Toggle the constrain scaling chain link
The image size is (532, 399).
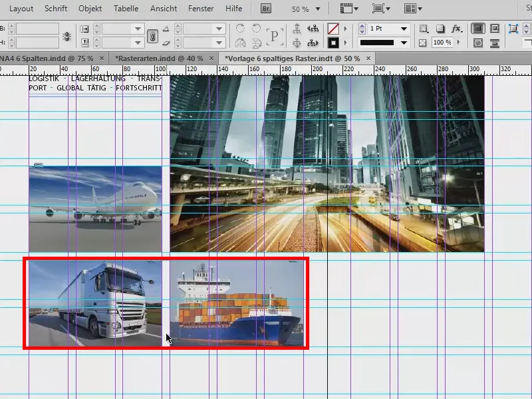pos(152,36)
